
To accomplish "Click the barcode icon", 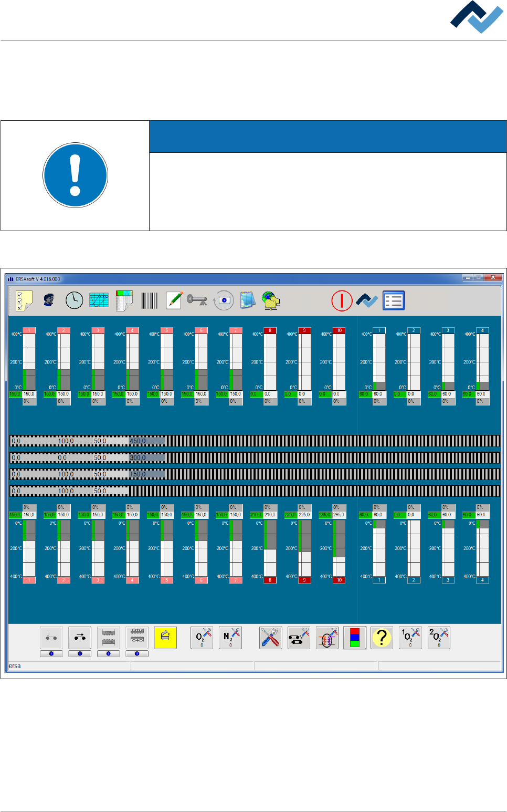I will pyautogui.click(x=150, y=301).
